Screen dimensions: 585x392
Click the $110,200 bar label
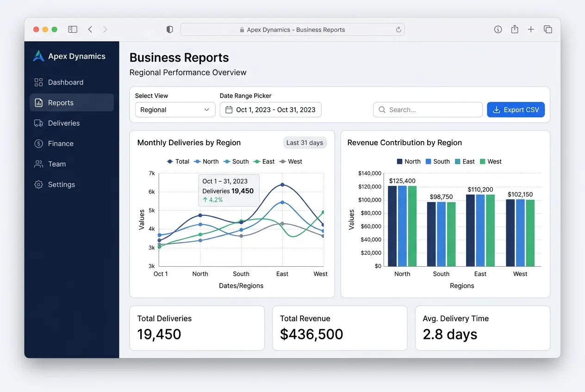pyautogui.click(x=480, y=190)
